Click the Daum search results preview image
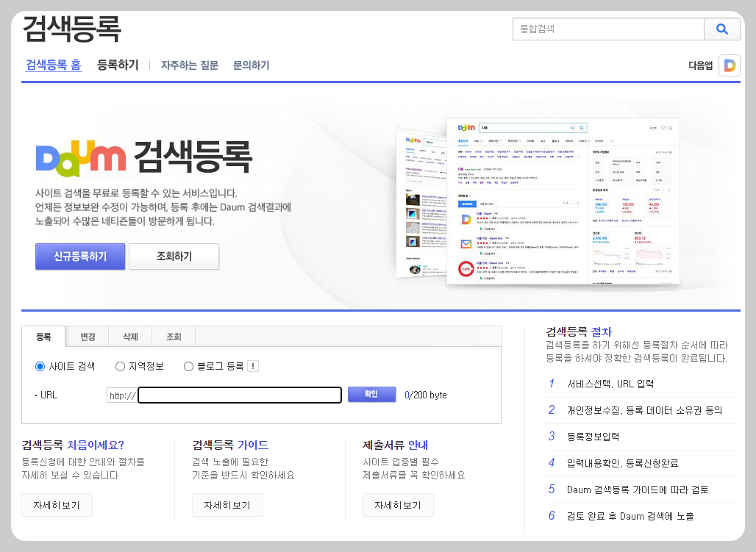756x552 pixels. click(x=538, y=201)
